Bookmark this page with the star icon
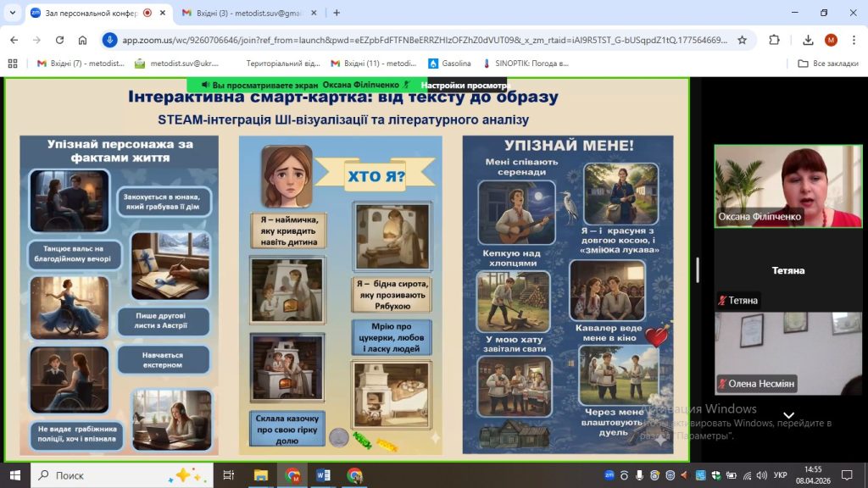 click(x=742, y=40)
